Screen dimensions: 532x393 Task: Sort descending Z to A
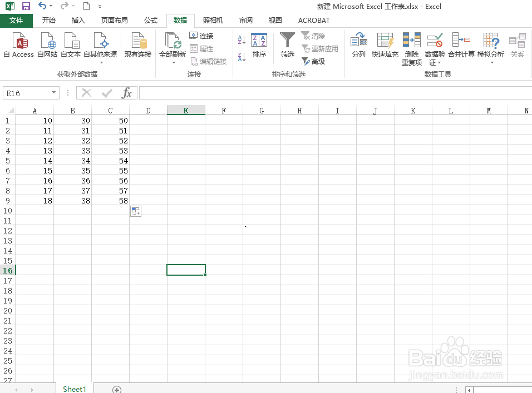[x=242, y=57]
